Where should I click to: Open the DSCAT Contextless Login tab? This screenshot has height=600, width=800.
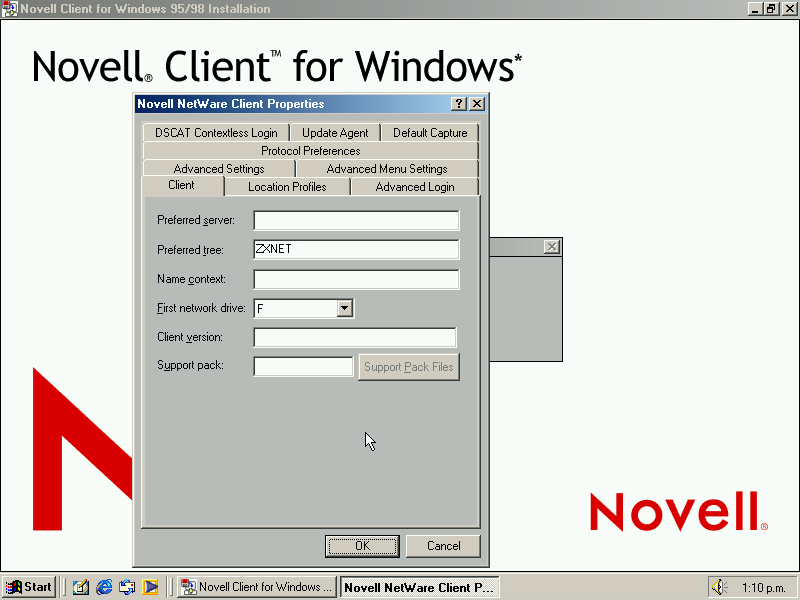point(216,133)
